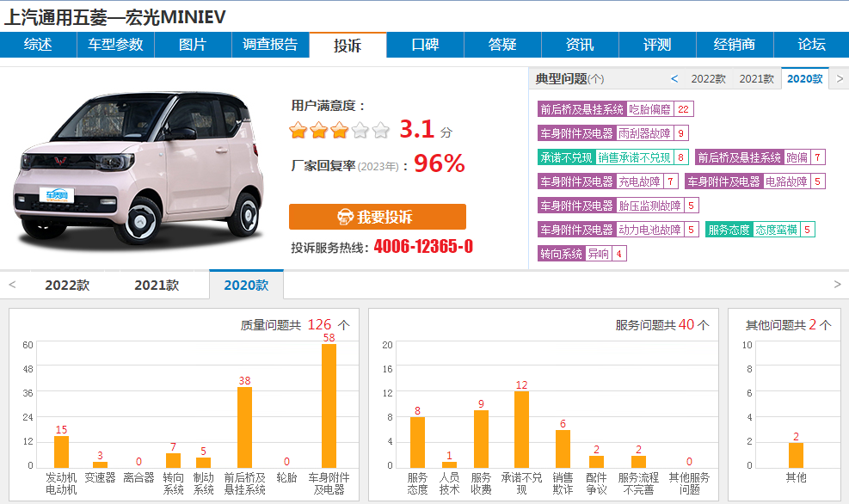Select 2021款 in the chart year tabs

pyautogui.click(x=157, y=286)
